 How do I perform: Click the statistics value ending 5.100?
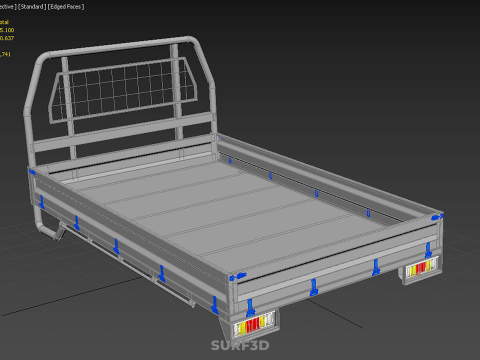7,30
